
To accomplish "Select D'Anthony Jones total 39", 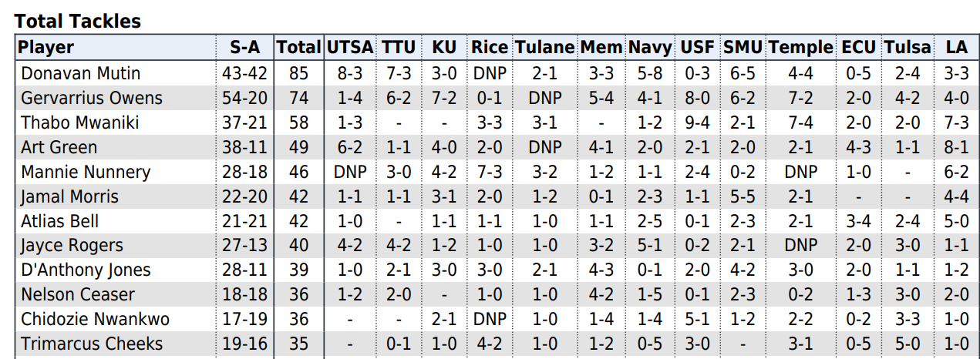I will [x=298, y=270].
